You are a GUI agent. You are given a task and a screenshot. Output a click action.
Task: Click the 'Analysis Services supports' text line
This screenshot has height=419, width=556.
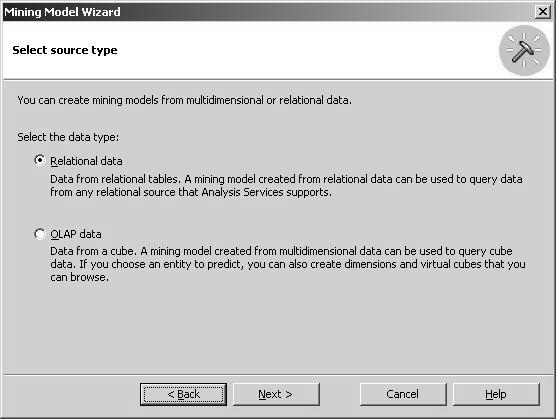tap(191, 192)
